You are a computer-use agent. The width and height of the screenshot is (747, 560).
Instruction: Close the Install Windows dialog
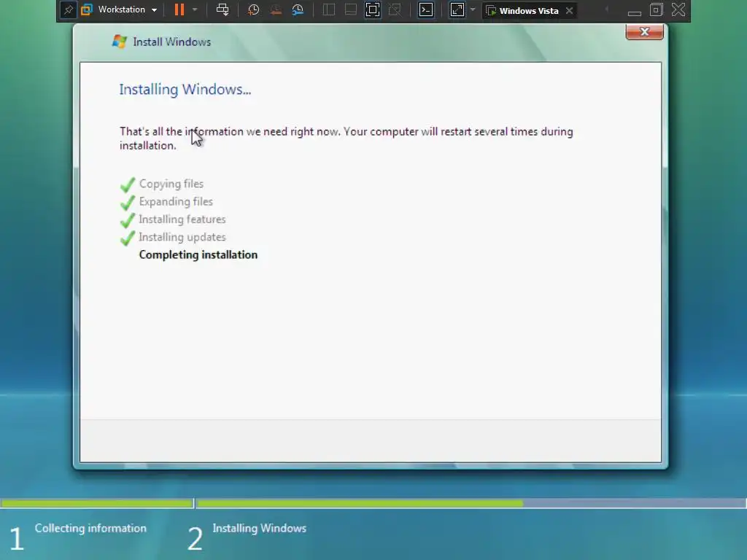[645, 32]
